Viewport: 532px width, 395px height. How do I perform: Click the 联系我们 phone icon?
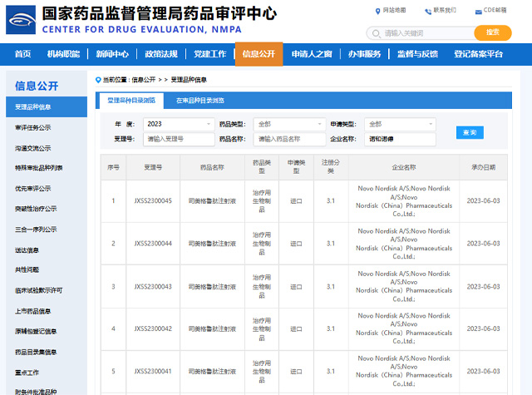click(x=428, y=11)
